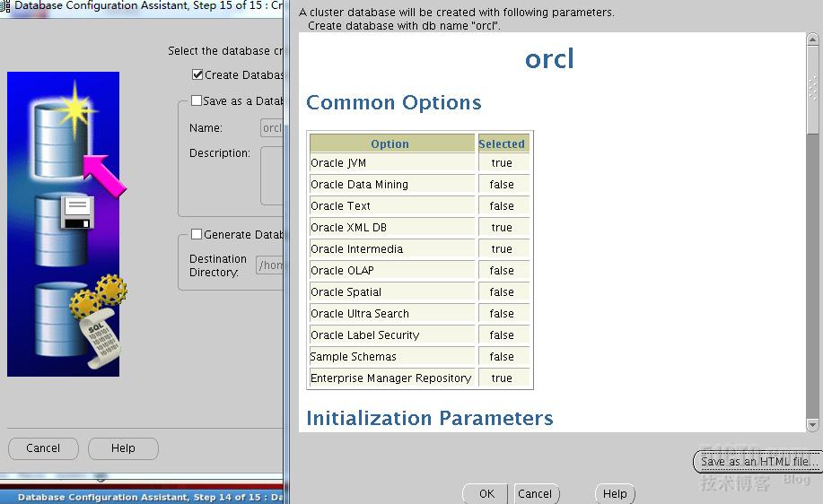Click the 'Selected' column header
823x504 pixels.
click(503, 143)
